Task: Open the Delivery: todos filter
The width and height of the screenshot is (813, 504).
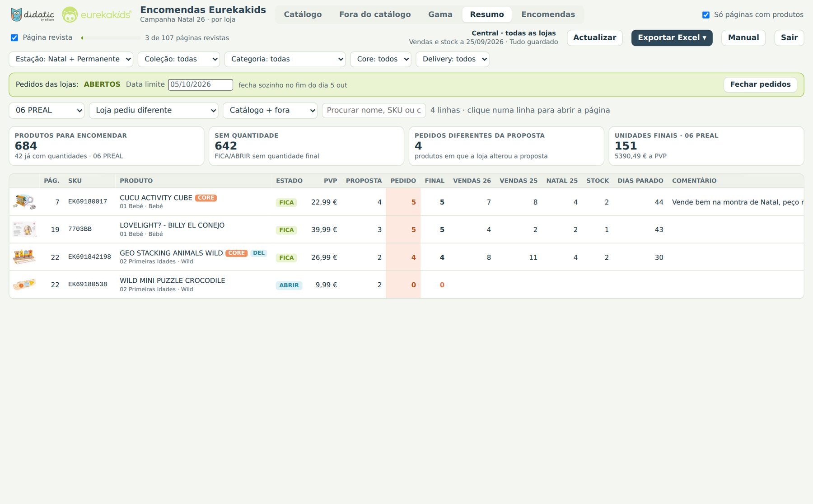Action: click(453, 59)
